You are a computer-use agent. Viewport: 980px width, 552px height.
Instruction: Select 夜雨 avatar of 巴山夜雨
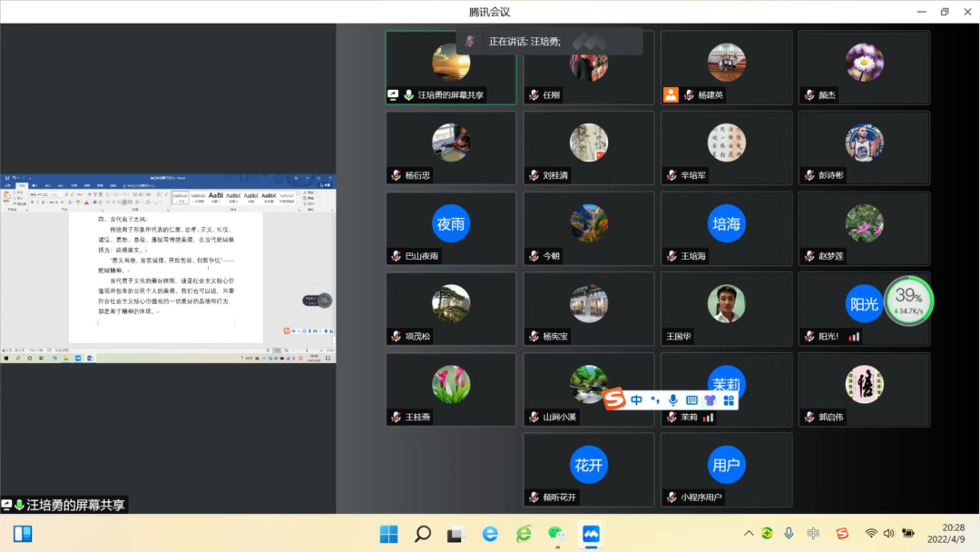[x=451, y=223]
